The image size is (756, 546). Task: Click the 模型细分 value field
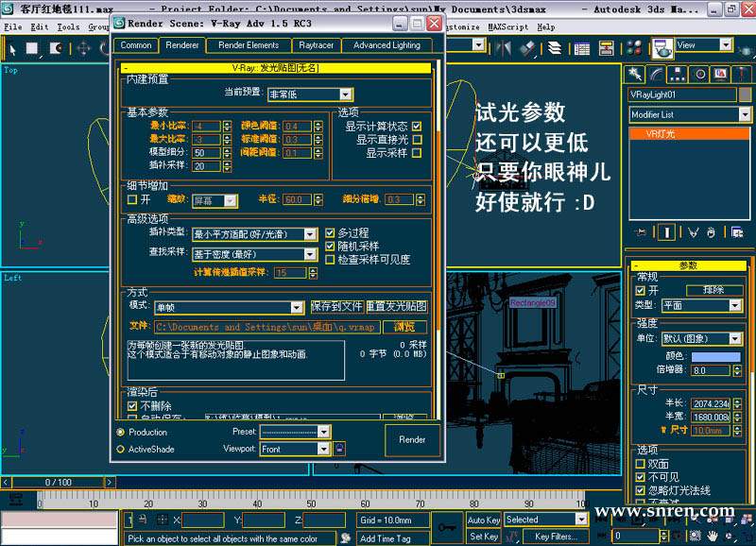coord(206,153)
